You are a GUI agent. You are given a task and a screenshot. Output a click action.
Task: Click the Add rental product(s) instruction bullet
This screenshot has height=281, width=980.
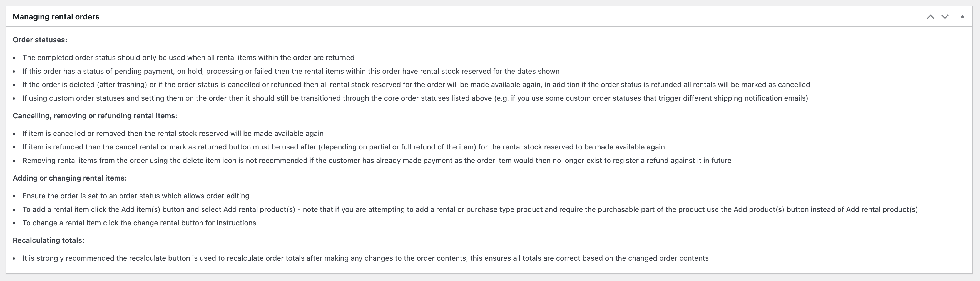(x=470, y=209)
